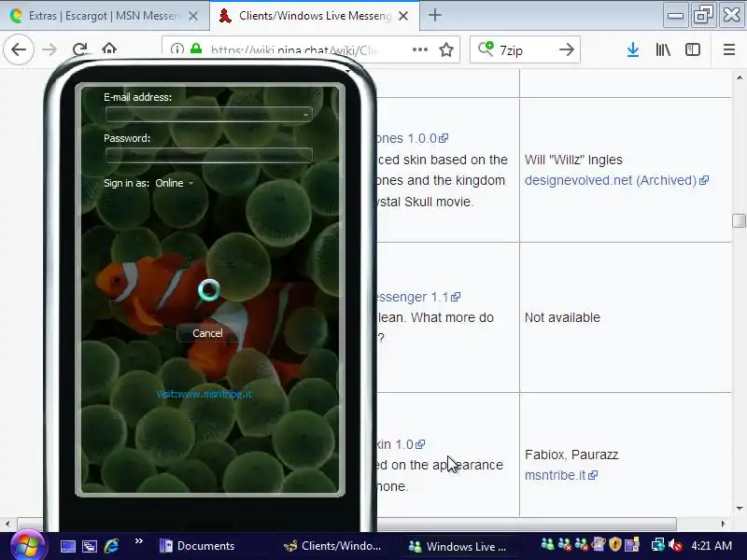Viewport: 747px width, 560px height.
Task: Submit the 7zip search with the arrow
Action: pyautogui.click(x=567, y=49)
